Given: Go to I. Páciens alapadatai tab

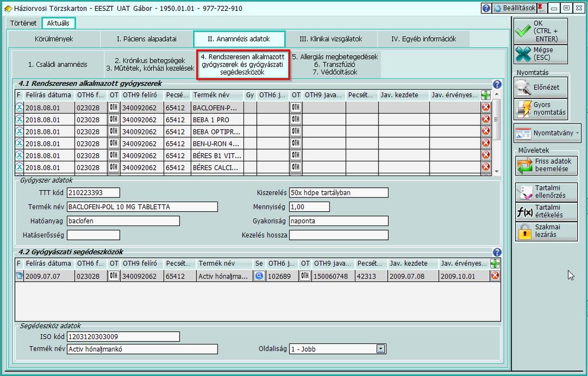Looking at the screenshot, I should point(146,39).
